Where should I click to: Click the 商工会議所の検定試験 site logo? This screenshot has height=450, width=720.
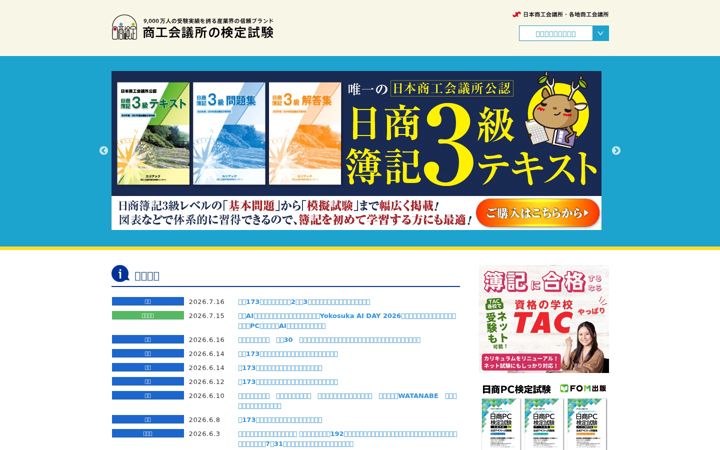(x=193, y=28)
